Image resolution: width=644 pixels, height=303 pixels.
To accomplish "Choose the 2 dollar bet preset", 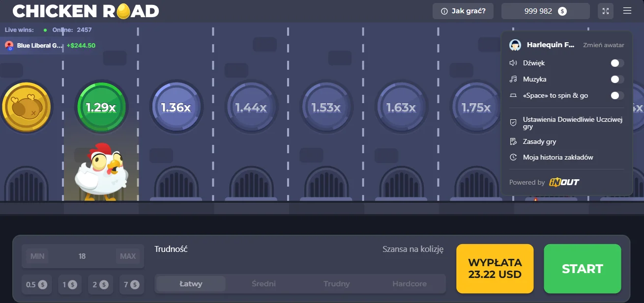I will (100, 284).
